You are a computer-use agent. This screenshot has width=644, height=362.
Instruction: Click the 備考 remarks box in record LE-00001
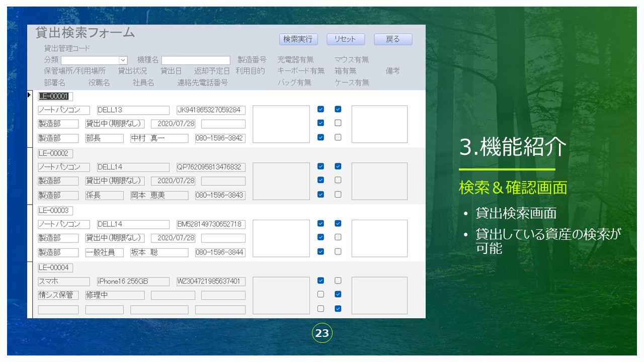click(x=379, y=124)
